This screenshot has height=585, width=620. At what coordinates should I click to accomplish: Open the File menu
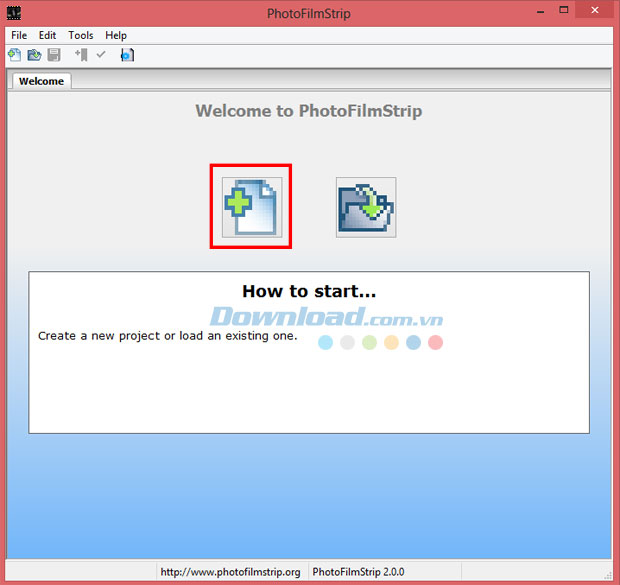pyautogui.click(x=19, y=35)
